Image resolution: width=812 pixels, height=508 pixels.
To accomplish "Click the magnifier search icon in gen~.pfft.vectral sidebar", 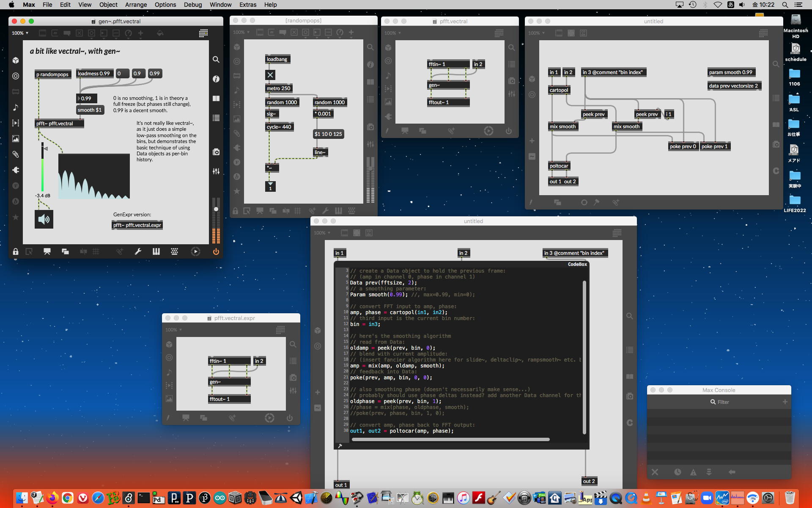I will point(216,60).
